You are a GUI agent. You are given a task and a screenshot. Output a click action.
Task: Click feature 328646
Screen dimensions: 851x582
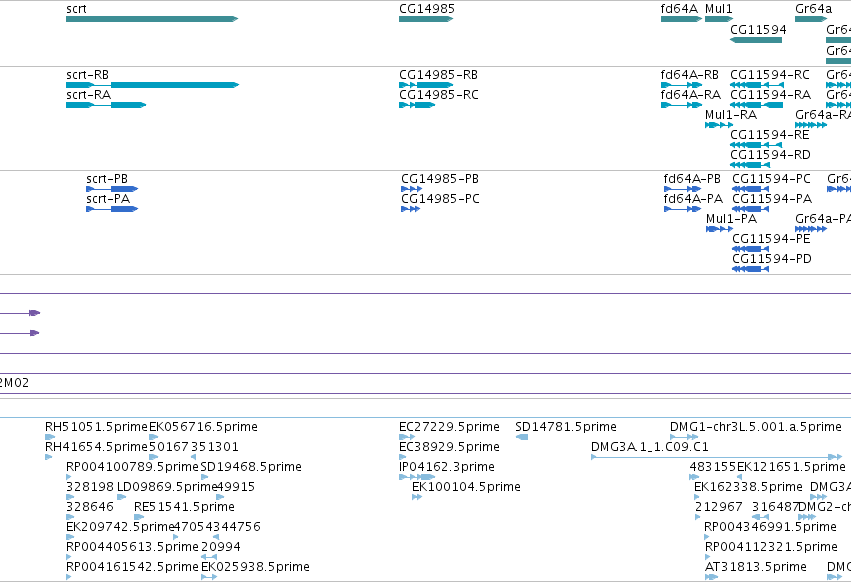click(70, 517)
